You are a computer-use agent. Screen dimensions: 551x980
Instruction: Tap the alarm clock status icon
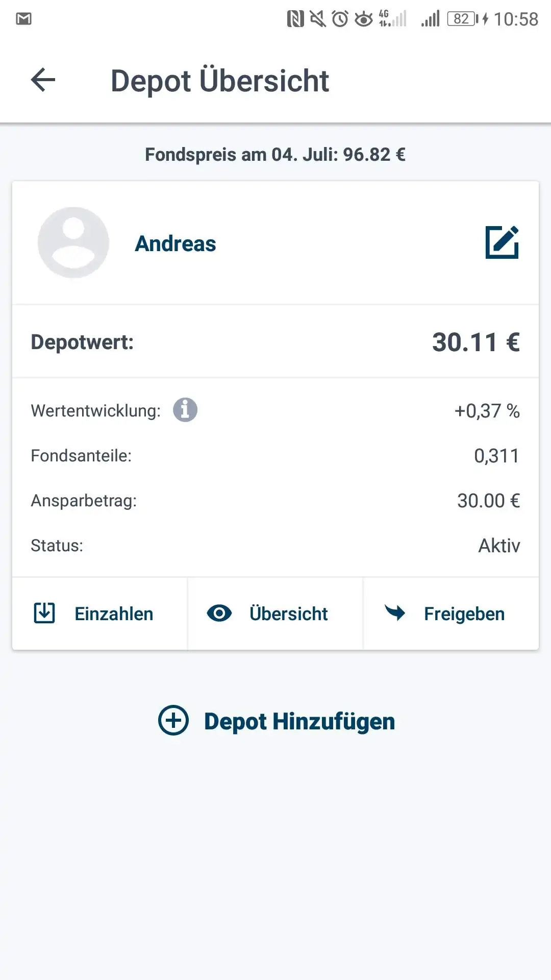point(340,19)
